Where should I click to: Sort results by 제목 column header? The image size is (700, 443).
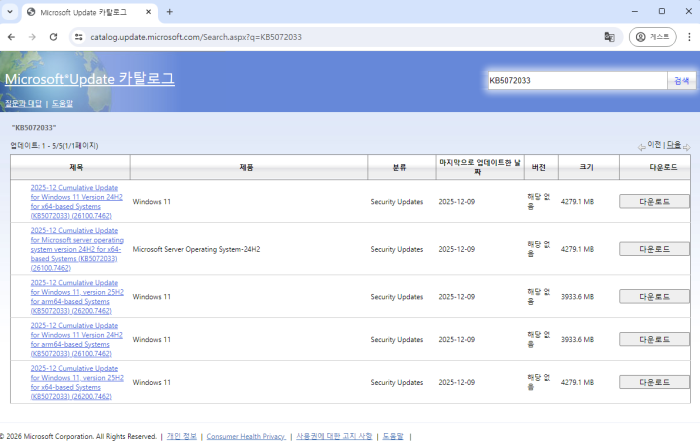tap(76, 166)
